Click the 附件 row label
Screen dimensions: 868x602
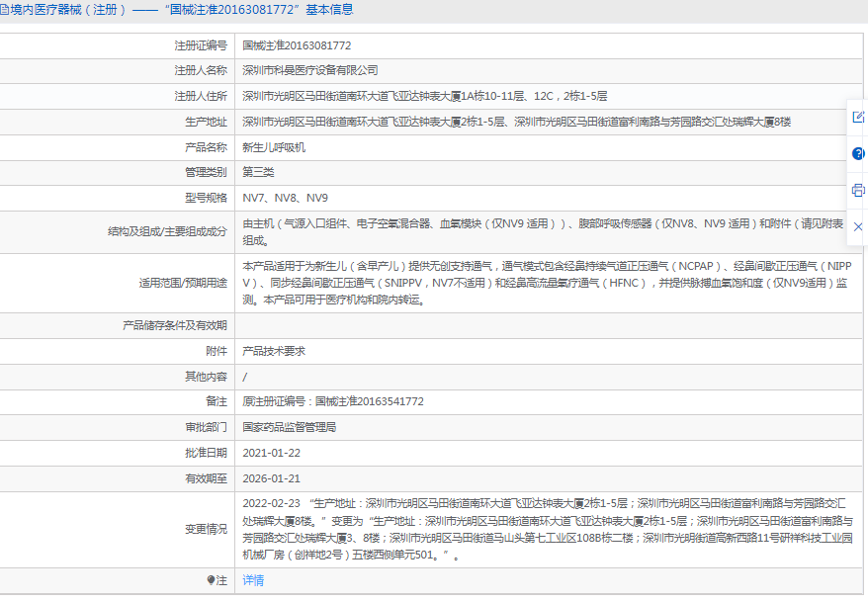tap(216, 351)
